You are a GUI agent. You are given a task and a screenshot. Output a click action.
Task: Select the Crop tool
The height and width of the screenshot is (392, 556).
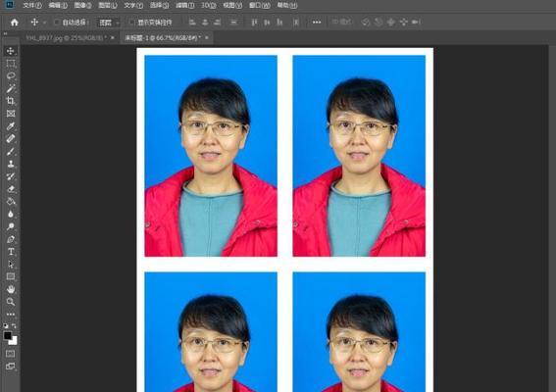(11, 101)
